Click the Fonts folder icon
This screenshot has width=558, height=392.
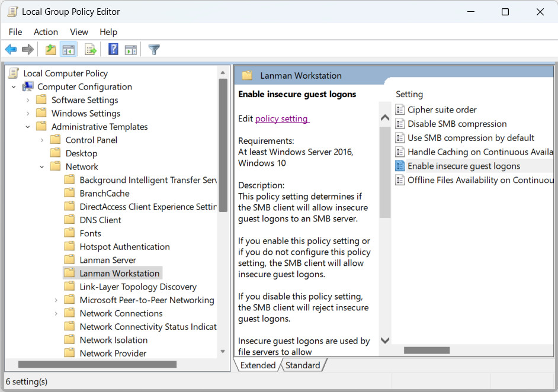pyautogui.click(x=69, y=233)
